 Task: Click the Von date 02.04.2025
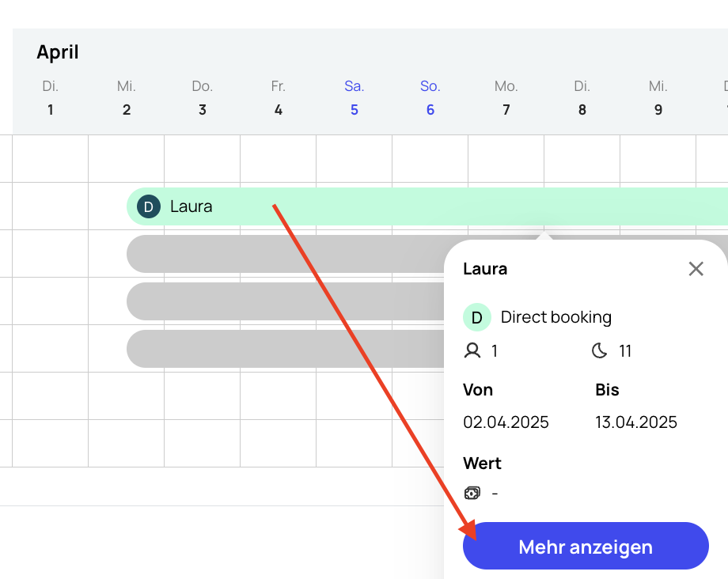(x=506, y=422)
